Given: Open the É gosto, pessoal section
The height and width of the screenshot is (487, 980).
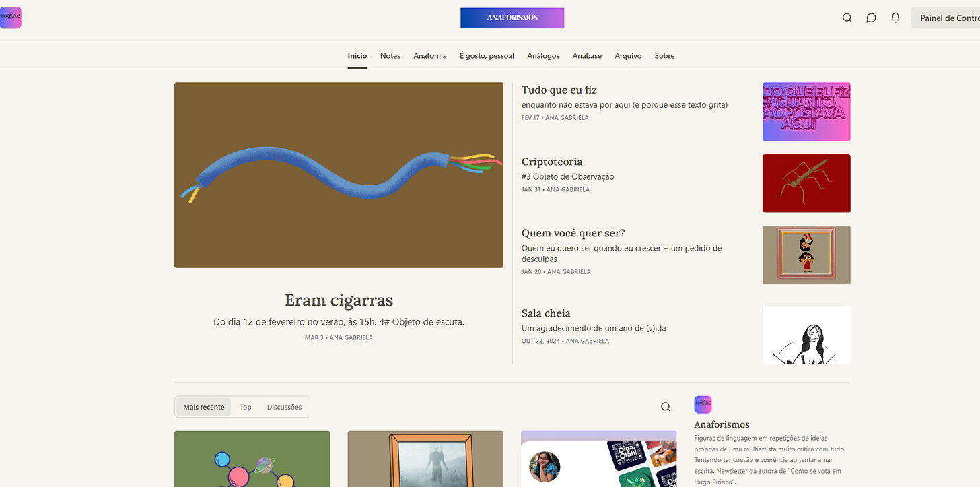Looking at the screenshot, I should coord(487,56).
